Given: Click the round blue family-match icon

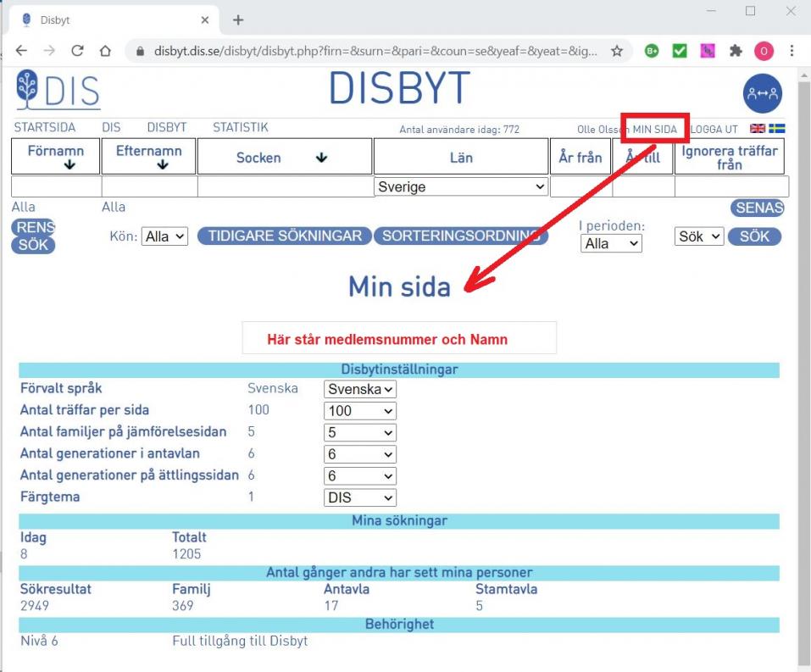Looking at the screenshot, I should pyautogui.click(x=762, y=94).
